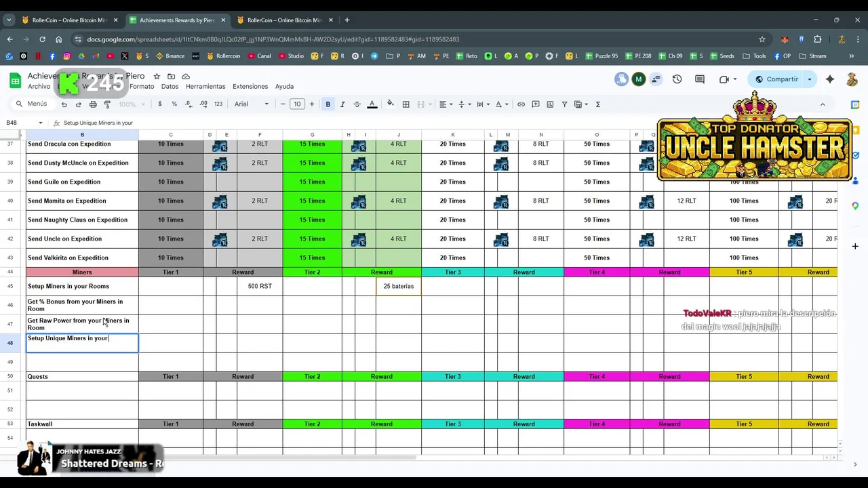Select cell '500 RST'

point(260,287)
